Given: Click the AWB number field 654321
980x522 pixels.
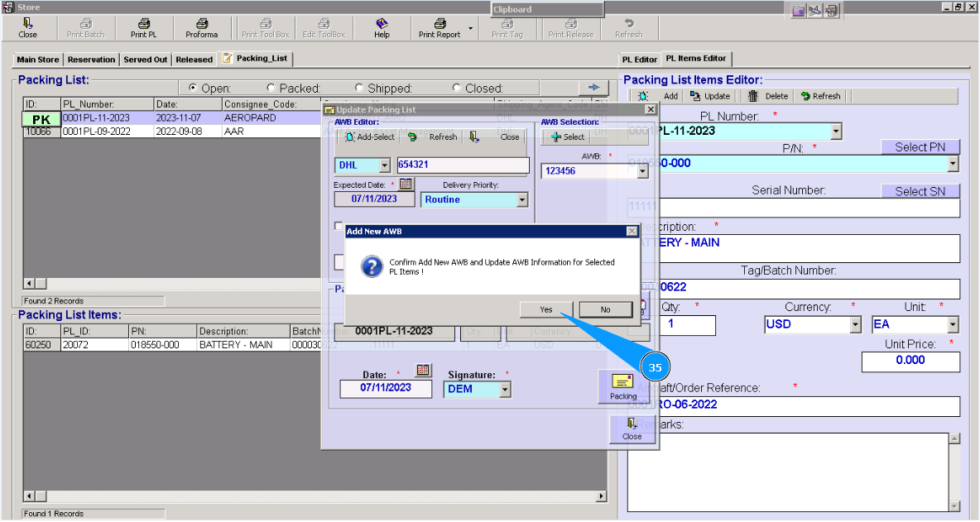Looking at the screenshot, I should (x=464, y=165).
